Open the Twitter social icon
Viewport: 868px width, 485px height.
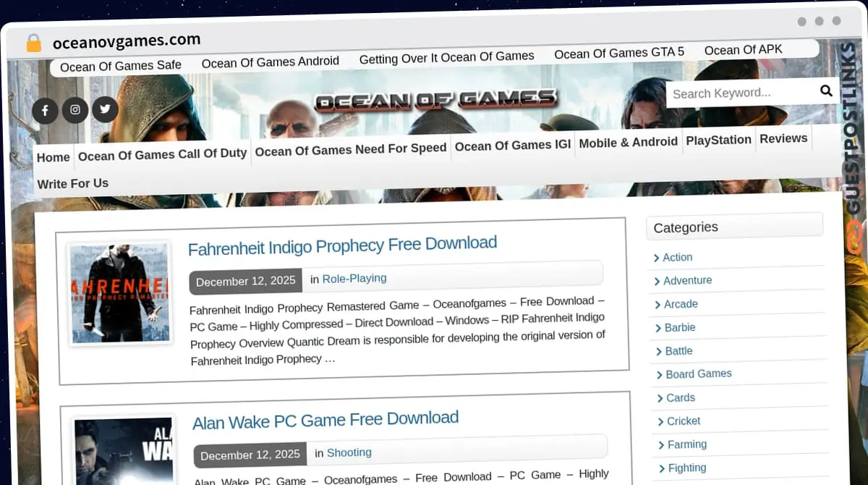(x=105, y=109)
